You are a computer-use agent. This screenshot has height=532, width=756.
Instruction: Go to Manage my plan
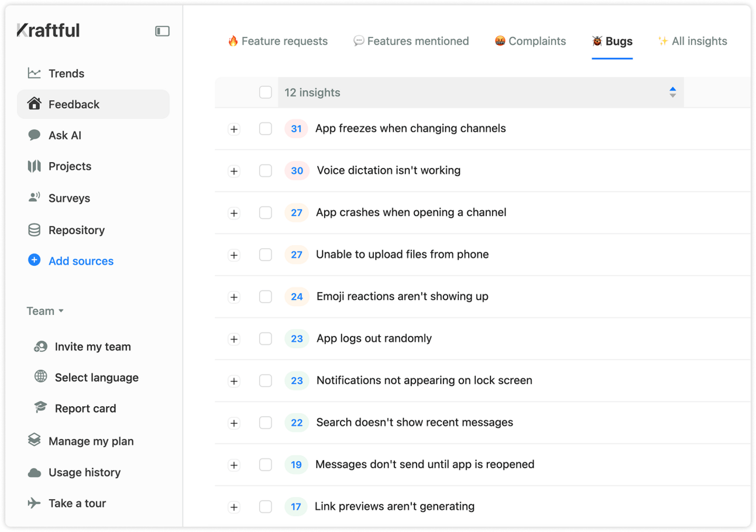click(91, 441)
